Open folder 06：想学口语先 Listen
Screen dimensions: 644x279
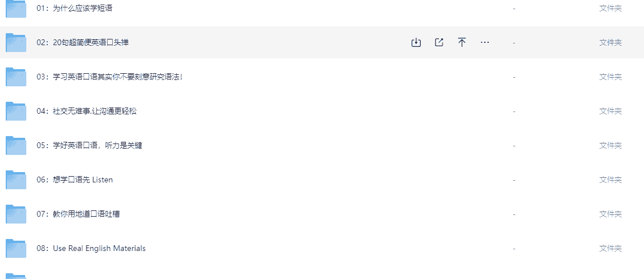pyautogui.click(x=75, y=180)
